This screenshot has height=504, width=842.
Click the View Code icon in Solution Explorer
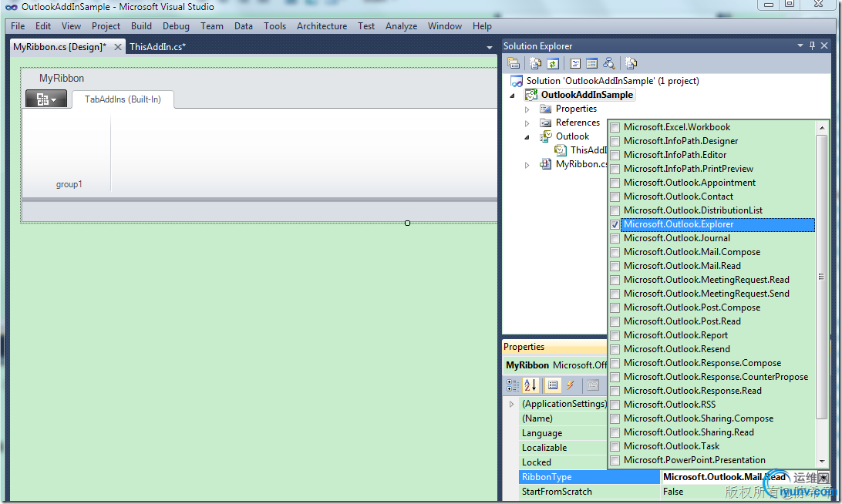[x=575, y=63]
